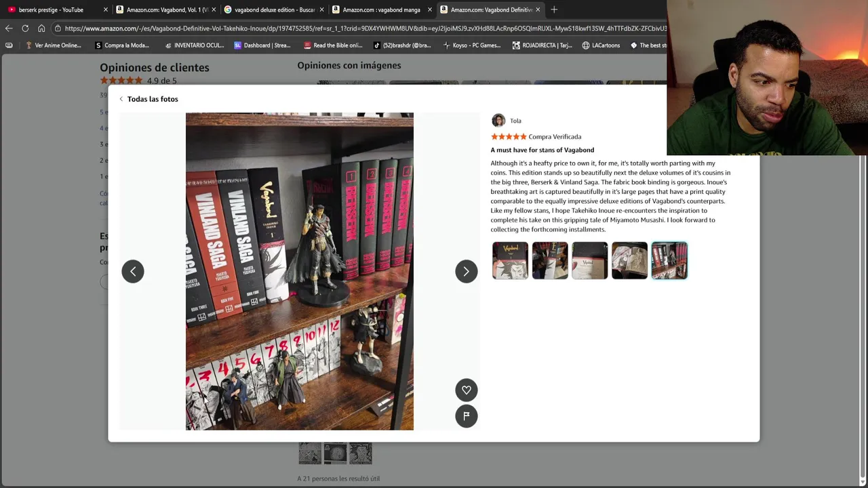868x488 pixels.
Task: Switch to Amazon Vagabond Vol. 1 tab
Action: point(167,9)
